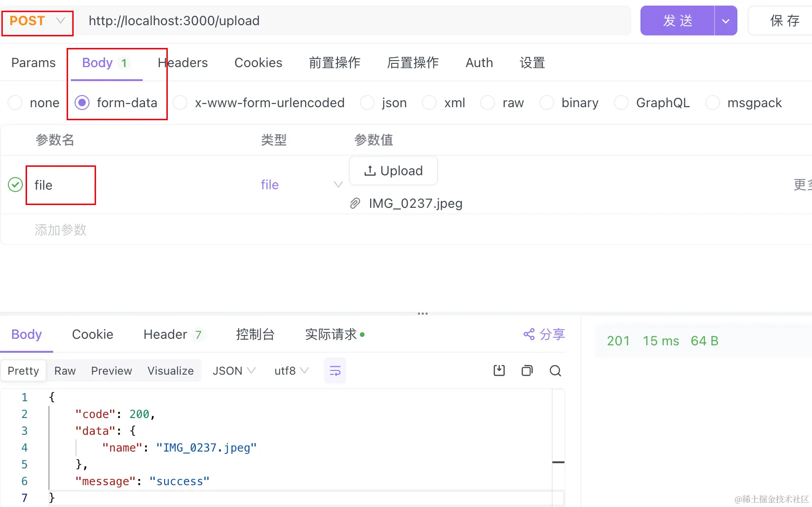Toggle the word wrap icon
Image resolution: width=812 pixels, height=507 pixels.
coord(335,370)
